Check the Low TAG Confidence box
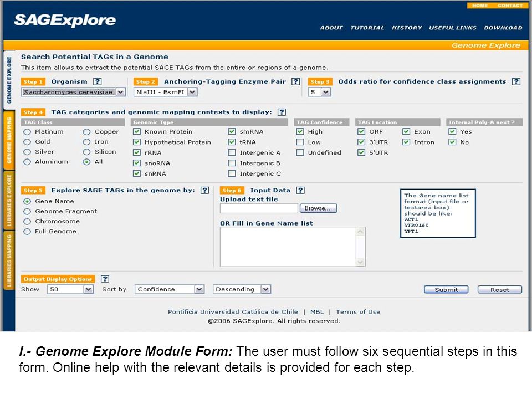Viewport: 532px width, 399px height. (300, 142)
